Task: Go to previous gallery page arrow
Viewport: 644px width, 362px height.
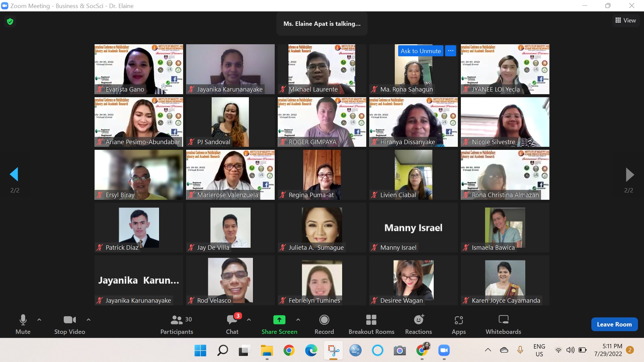Action: tap(14, 174)
